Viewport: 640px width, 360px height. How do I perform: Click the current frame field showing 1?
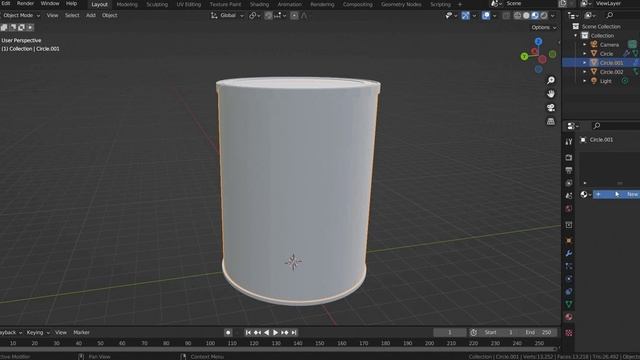(450, 333)
